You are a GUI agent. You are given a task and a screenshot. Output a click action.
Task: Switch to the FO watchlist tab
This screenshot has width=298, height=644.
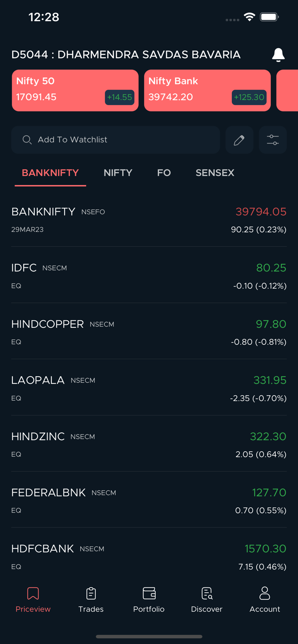pyautogui.click(x=164, y=173)
